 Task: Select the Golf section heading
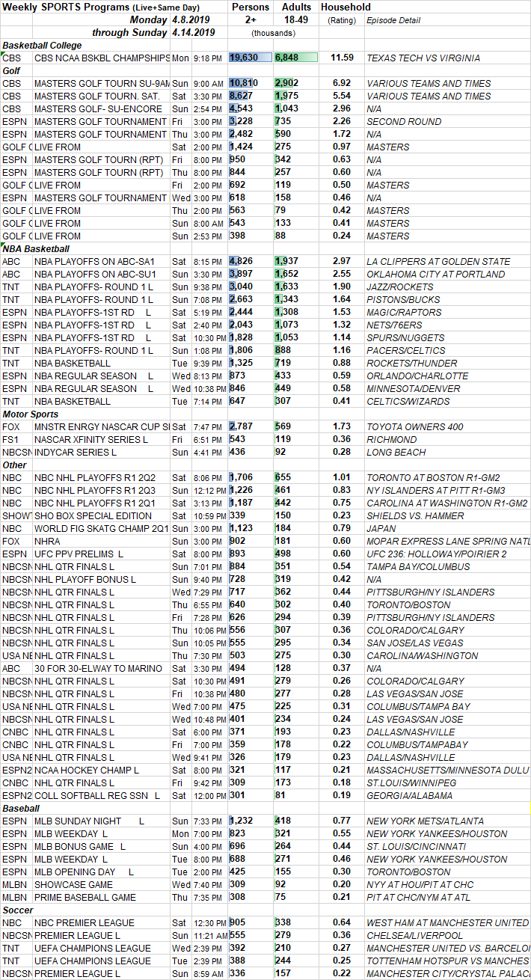(x=10, y=70)
